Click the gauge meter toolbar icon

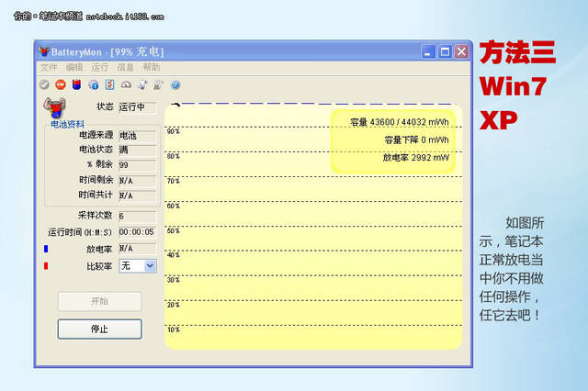pos(126,85)
